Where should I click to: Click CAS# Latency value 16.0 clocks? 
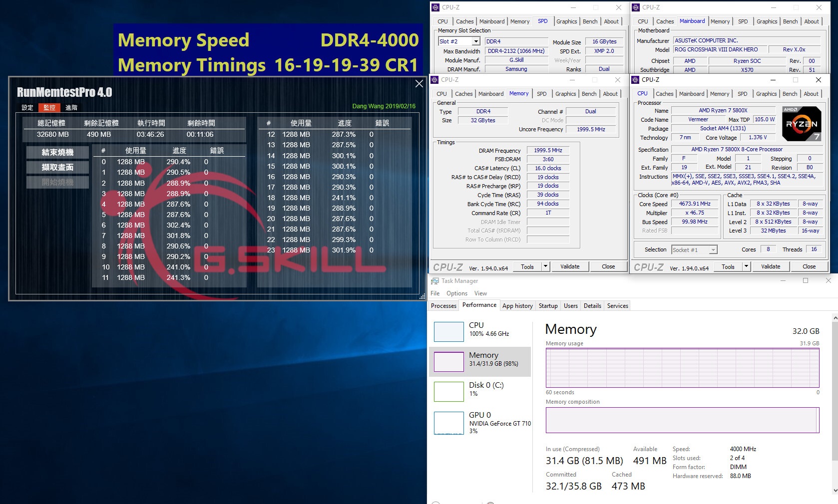[548, 168]
